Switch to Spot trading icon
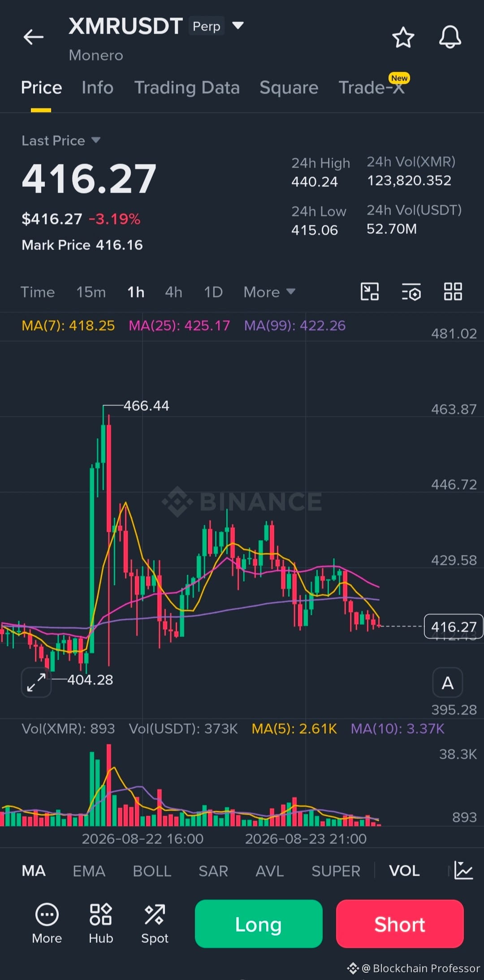Image resolution: width=484 pixels, height=980 pixels. coord(155,924)
